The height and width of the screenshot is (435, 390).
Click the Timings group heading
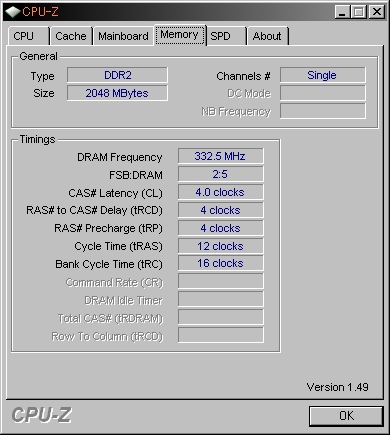click(37, 139)
